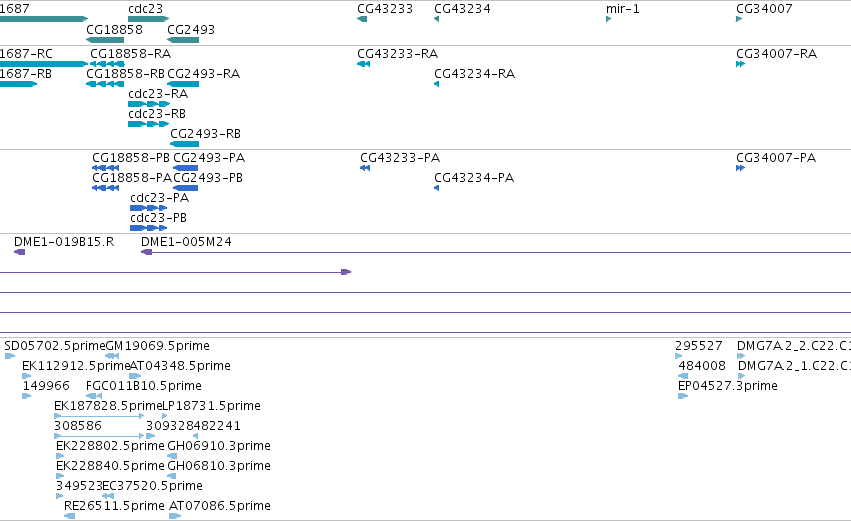851x521 pixels.
Task: Click the CG34007 gene label
Action: [764, 9]
